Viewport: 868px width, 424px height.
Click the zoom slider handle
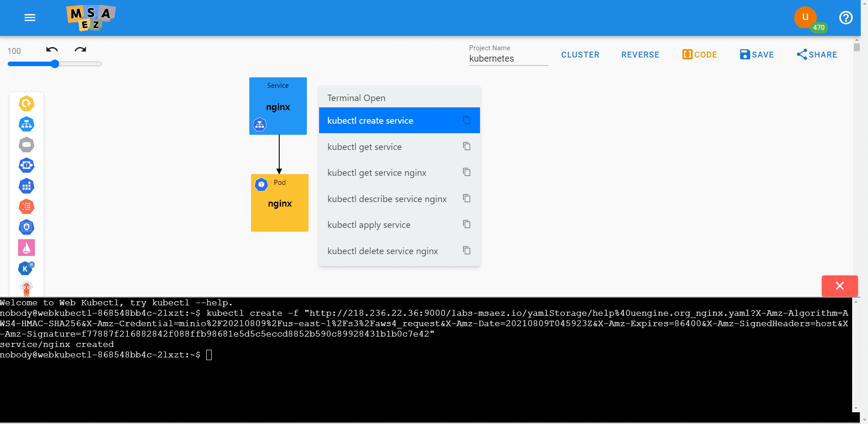55,64
